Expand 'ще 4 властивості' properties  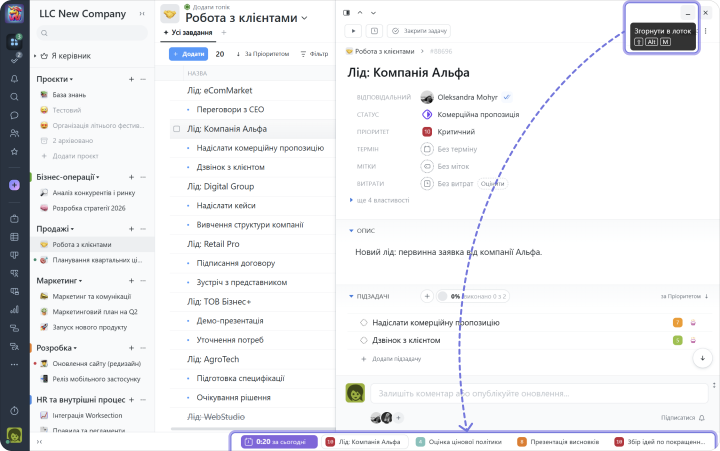[379, 200]
